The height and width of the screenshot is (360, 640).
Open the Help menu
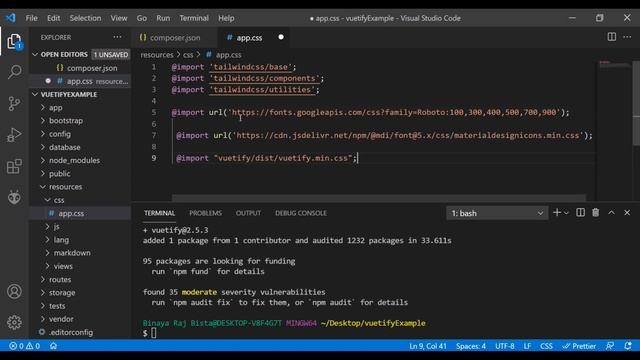(x=226, y=18)
